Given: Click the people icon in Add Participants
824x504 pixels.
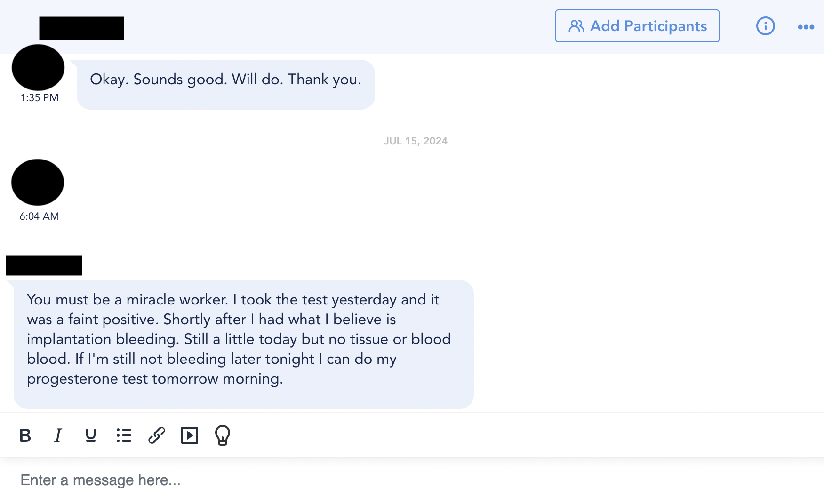Looking at the screenshot, I should point(576,26).
